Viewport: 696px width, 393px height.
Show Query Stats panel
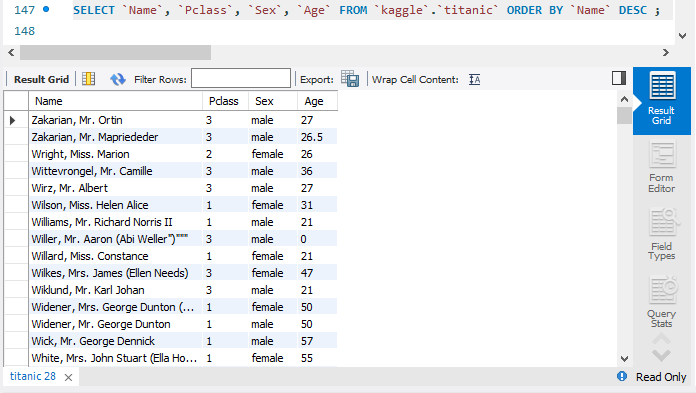point(661,302)
